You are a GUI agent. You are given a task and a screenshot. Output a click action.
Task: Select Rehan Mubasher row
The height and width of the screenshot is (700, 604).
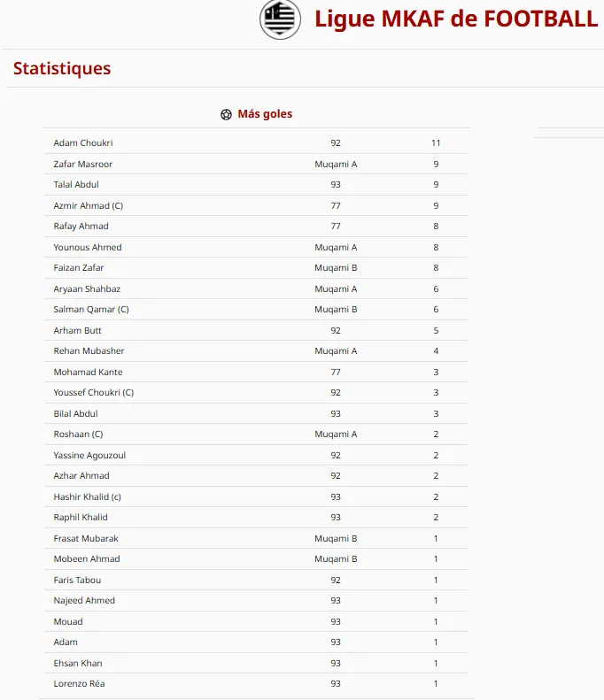tap(256, 351)
